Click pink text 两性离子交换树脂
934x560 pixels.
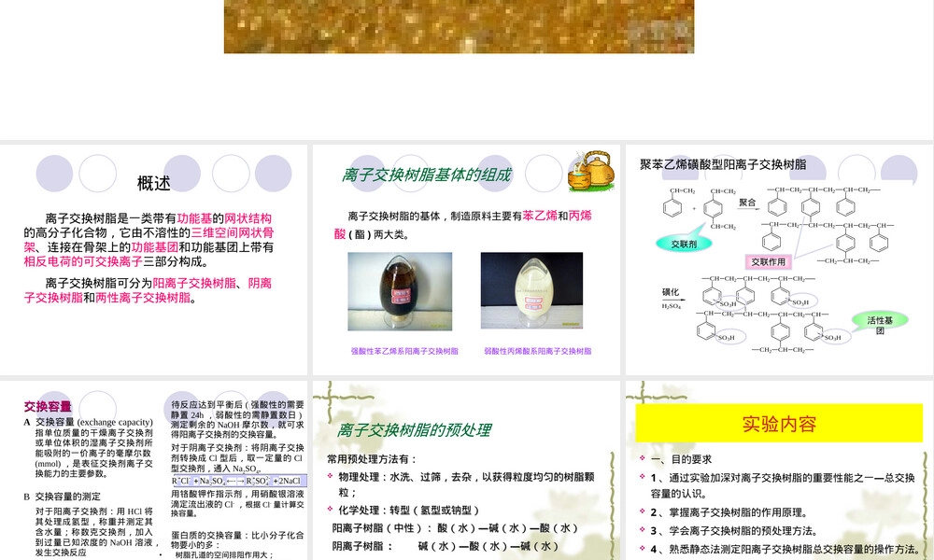click(x=143, y=298)
